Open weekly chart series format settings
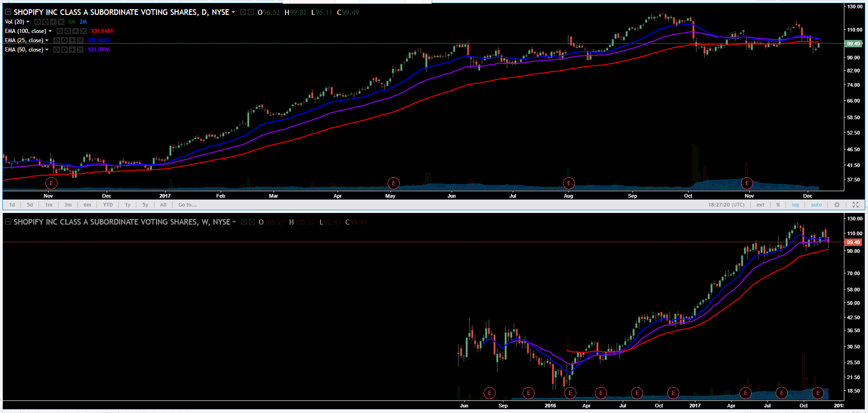The width and height of the screenshot is (868, 413). 251,222
